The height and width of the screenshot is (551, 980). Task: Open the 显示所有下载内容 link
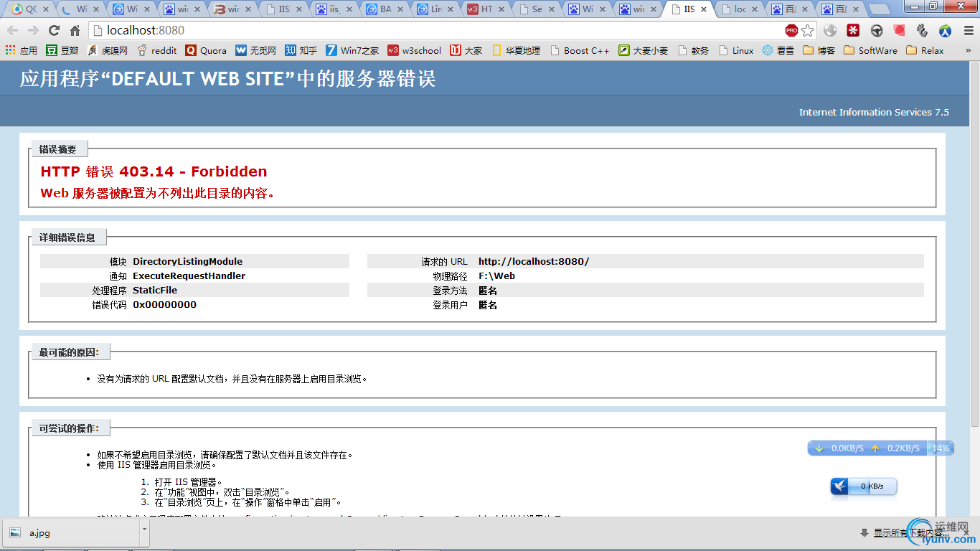tap(909, 532)
